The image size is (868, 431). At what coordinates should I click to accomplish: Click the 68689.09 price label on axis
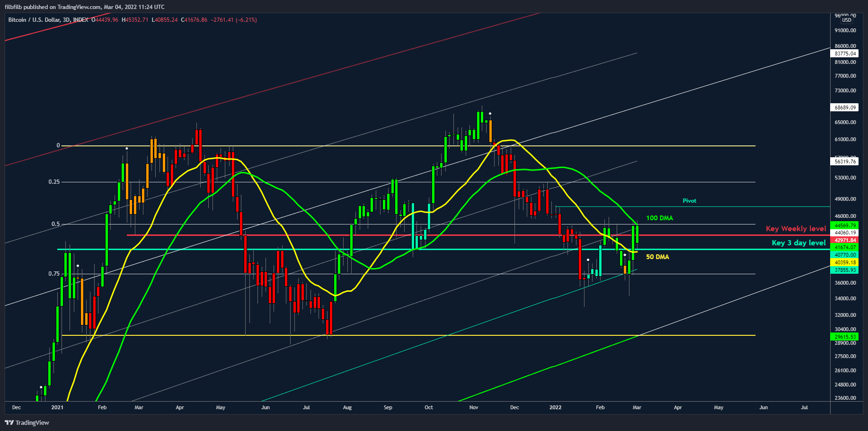(x=845, y=108)
